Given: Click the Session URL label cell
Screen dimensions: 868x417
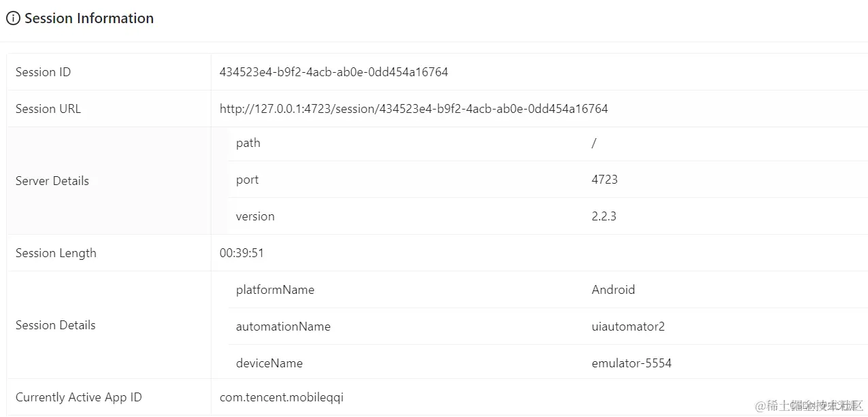Looking at the screenshot, I should pos(109,109).
